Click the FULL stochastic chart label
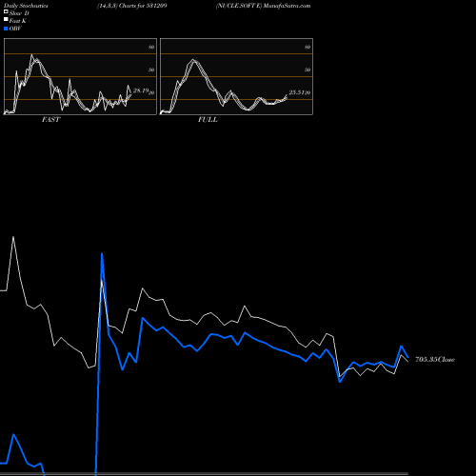The height and width of the screenshot is (476, 476). coord(208,120)
